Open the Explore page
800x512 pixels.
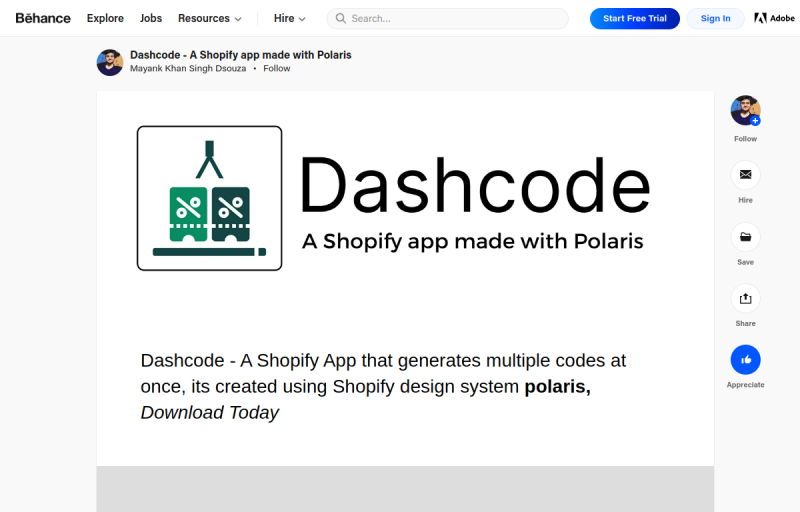click(105, 18)
